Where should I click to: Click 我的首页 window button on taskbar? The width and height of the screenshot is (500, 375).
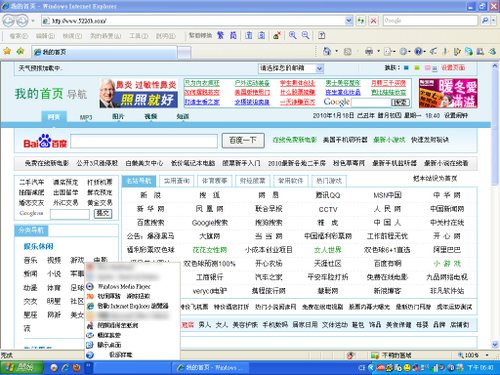pos(211,368)
